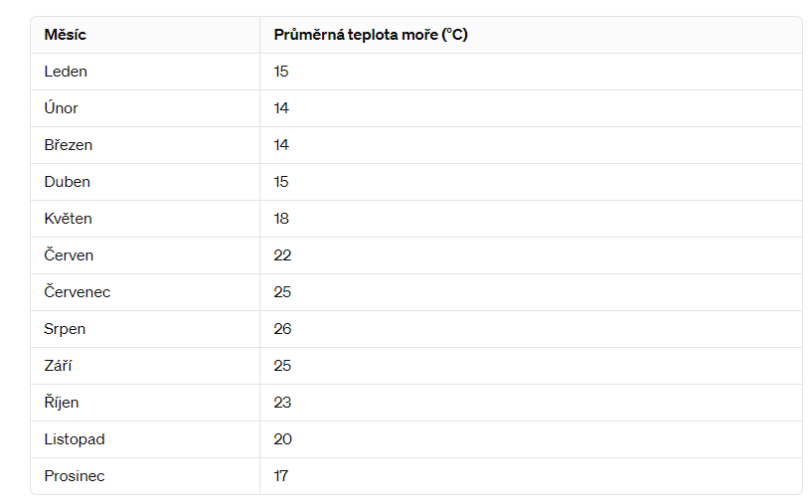Click the temperature value 22 for Červen
The image size is (812, 504).
[282, 255]
